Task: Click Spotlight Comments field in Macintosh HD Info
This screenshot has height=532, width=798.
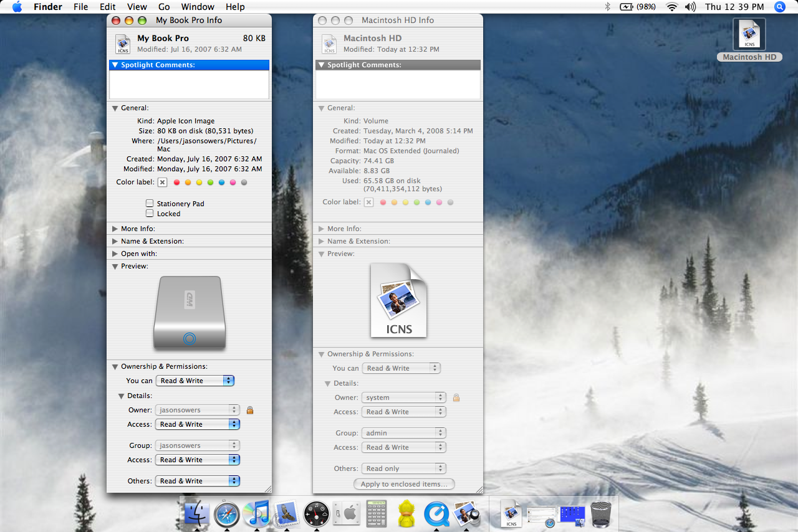Action: (x=398, y=85)
